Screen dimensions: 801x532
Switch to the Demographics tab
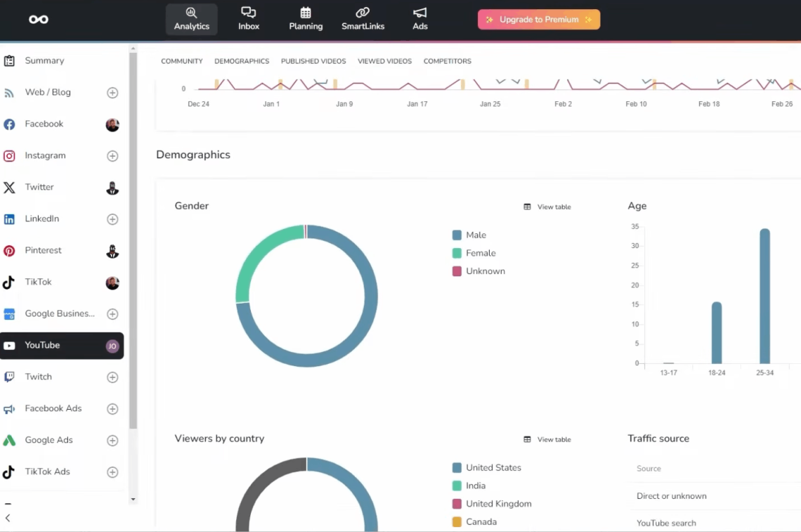point(242,61)
